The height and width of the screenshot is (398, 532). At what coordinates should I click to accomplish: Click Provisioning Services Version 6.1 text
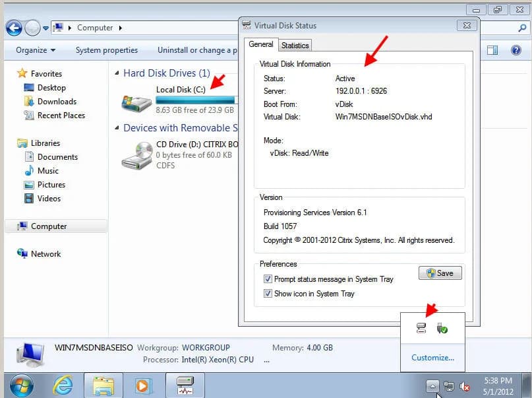click(315, 213)
